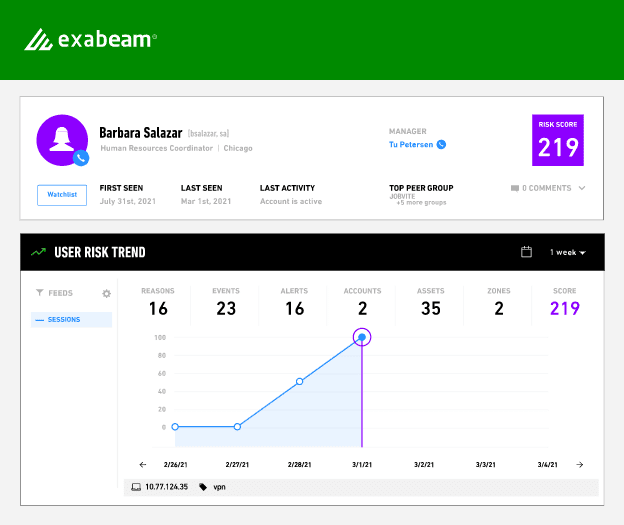Click the green trend arrow icon
The image size is (624, 525).
click(38, 252)
